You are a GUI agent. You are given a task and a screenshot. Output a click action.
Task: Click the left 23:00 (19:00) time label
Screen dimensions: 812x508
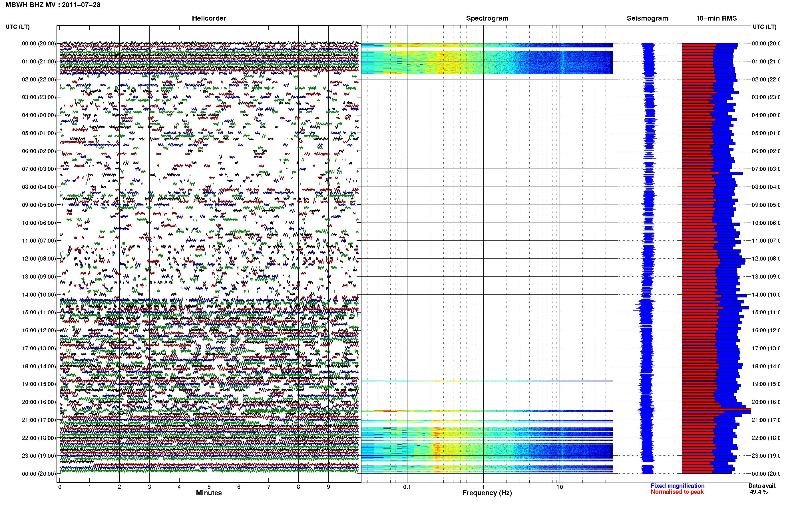coord(39,456)
